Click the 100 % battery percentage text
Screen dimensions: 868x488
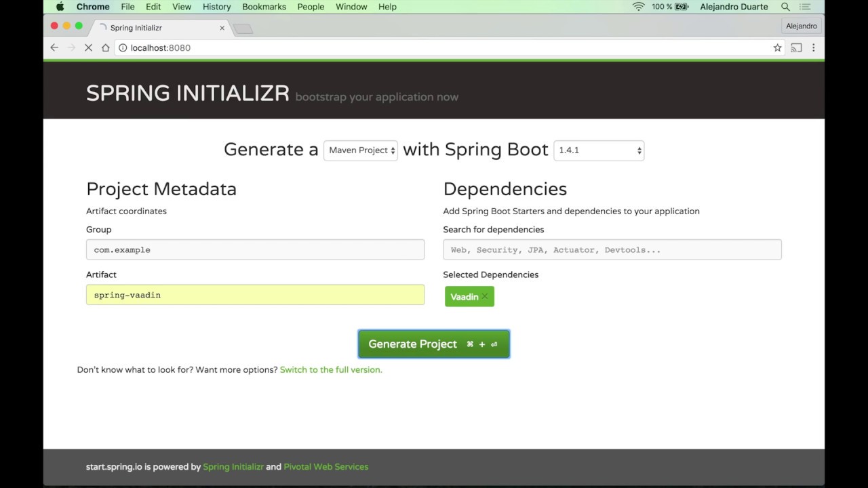(661, 7)
